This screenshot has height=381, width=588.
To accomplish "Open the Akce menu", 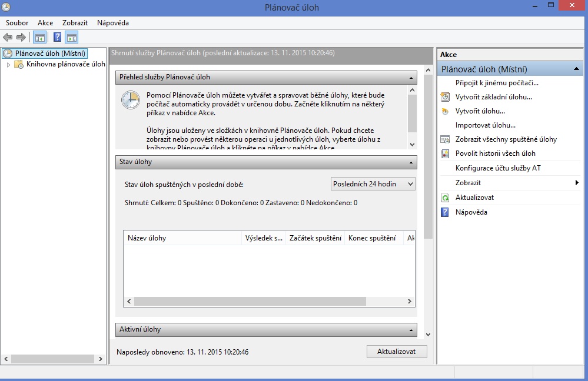I will pos(45,23).
